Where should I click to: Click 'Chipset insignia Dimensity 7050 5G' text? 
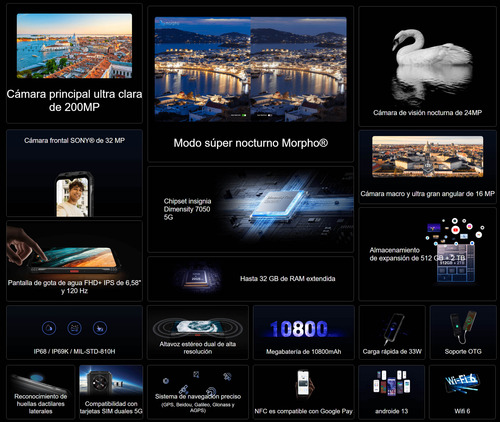tap(187, 209)
